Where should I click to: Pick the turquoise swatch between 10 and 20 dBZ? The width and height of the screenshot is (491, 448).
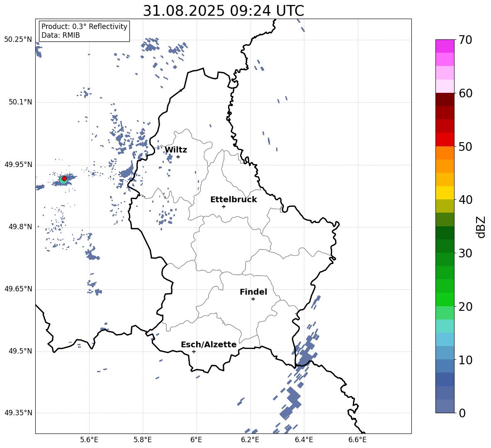point(445,326)
